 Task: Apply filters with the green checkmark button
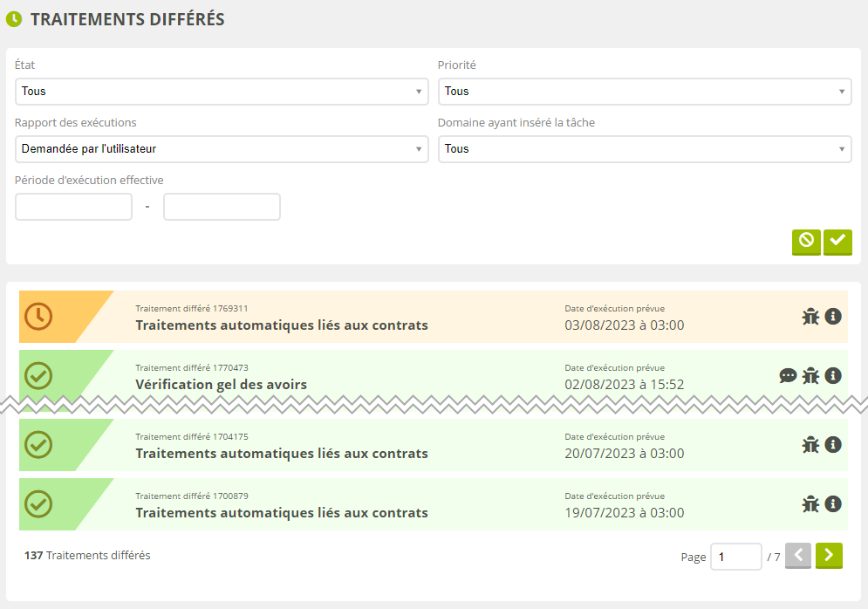837,240
